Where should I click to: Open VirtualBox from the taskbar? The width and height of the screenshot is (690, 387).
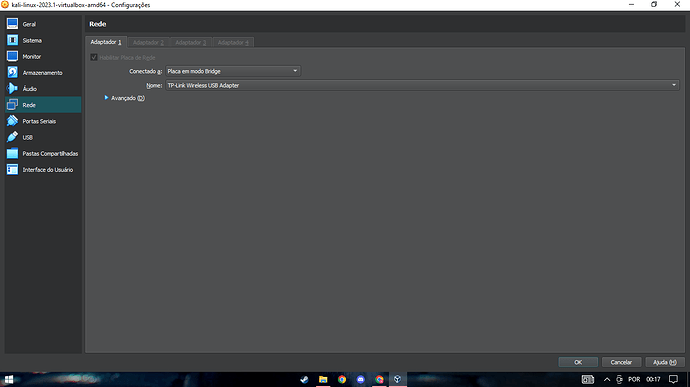coord(397,379)
